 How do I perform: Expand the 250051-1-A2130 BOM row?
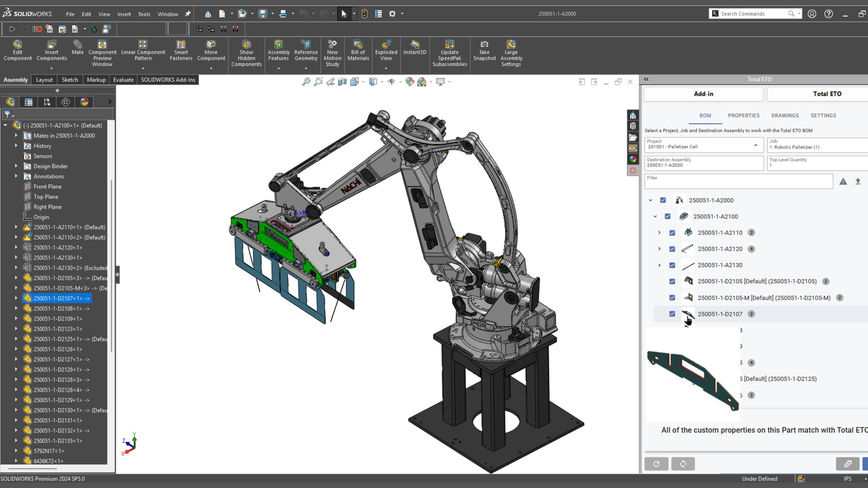[659, 265]
